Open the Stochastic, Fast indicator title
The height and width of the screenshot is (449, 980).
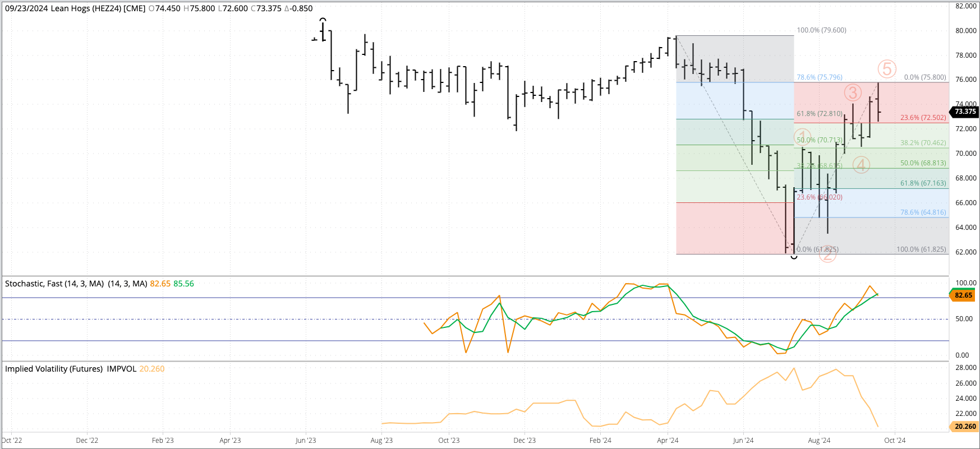pyautogui.click(x=54, y=284)
